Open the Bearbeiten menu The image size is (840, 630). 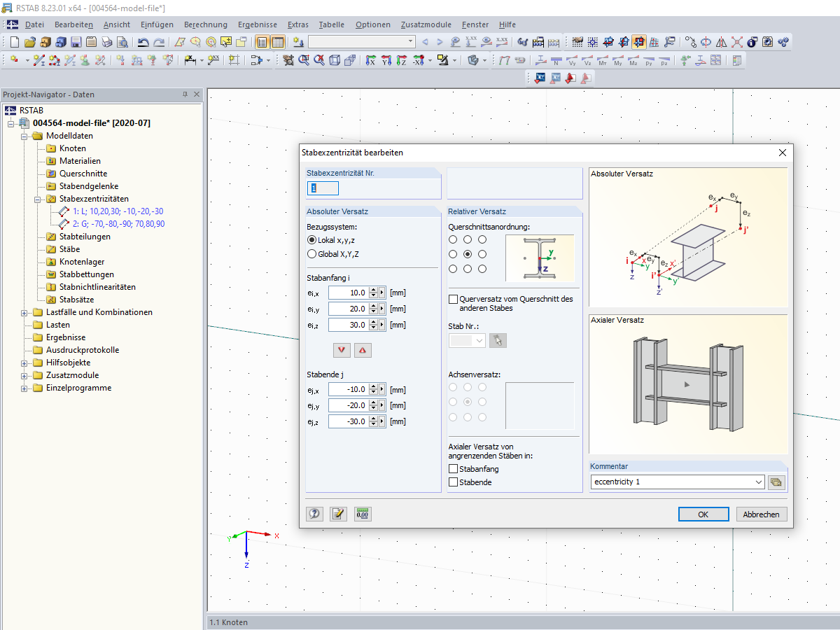tap(73, 24)
